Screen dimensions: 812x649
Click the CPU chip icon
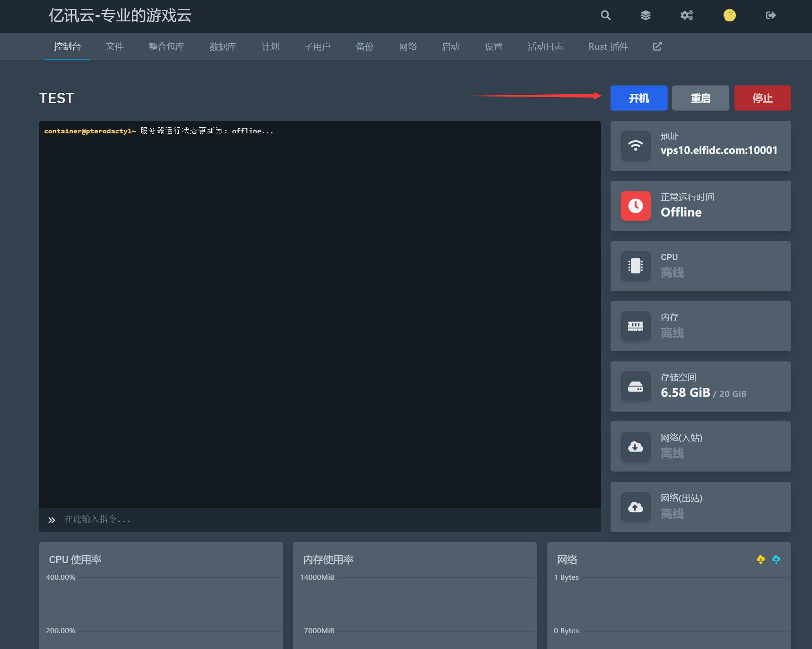pos(636,266)
